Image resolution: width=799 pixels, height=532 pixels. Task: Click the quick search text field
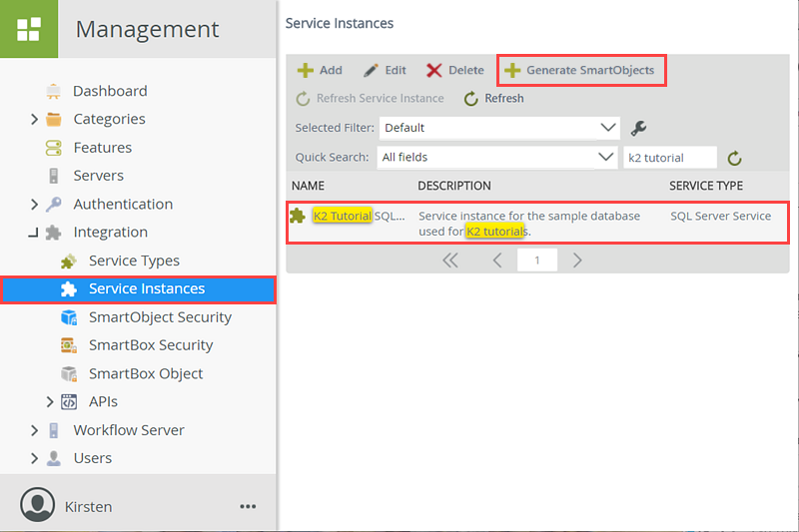tap(669, 158)
